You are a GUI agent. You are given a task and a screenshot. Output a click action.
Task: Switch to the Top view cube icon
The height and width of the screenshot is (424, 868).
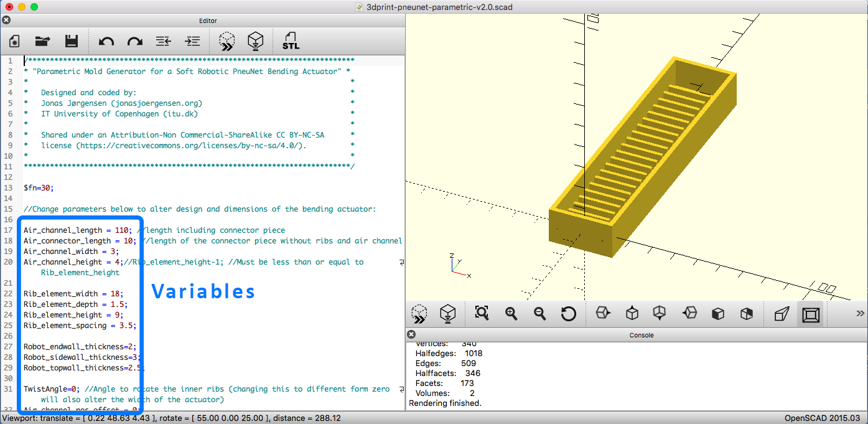click(x=632, y=313)
